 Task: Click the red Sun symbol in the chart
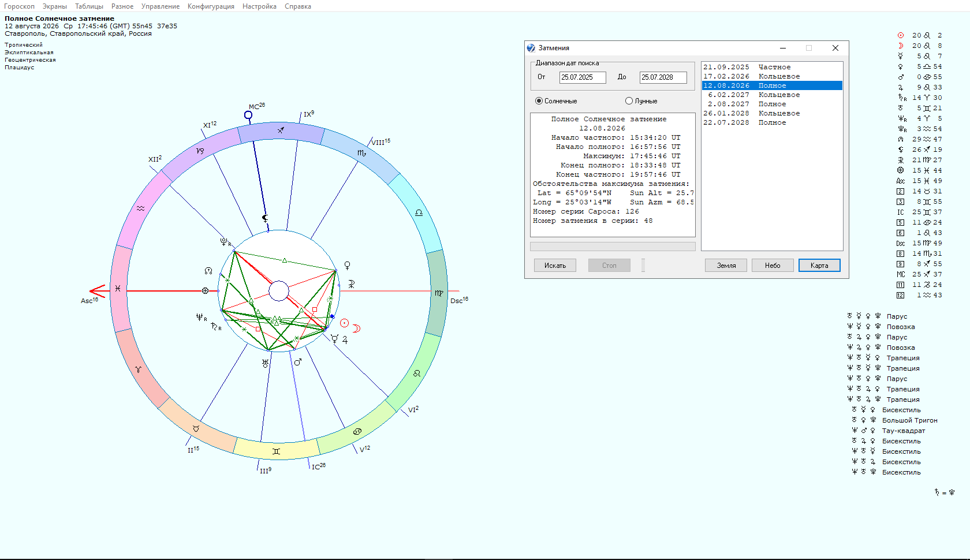[344, 323]
